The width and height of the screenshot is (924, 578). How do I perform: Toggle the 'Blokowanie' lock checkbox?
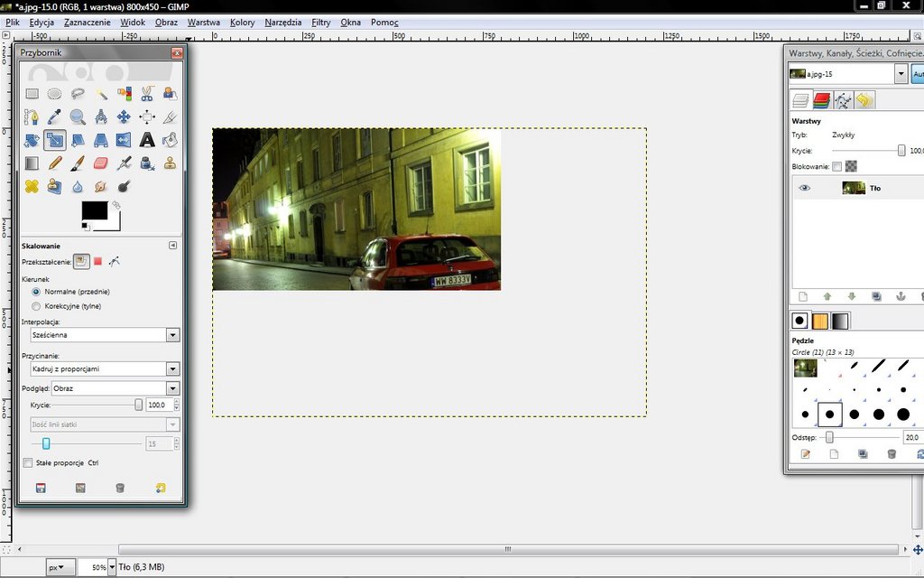(836, 166)
